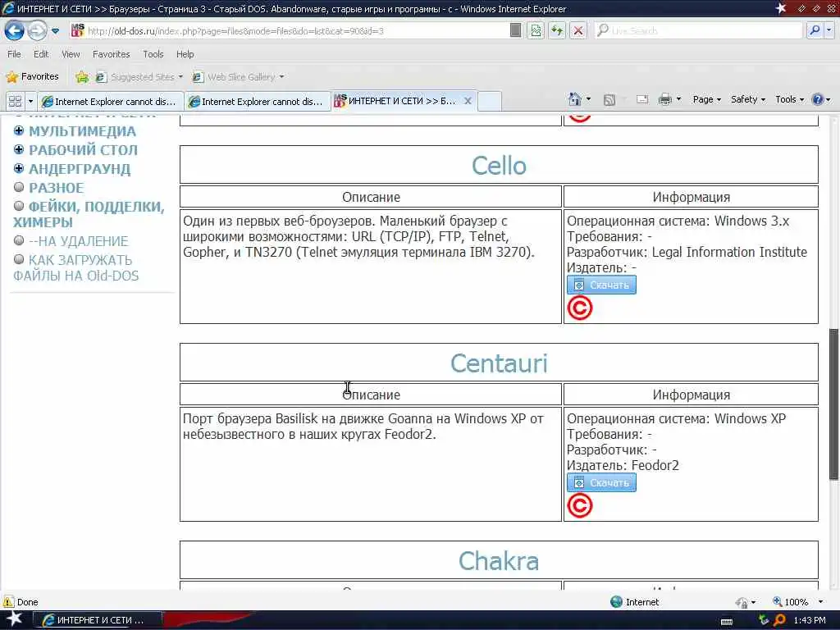
Task: Open the --НА УДАЛЕНИЕ link
Action: coord(78,242)
